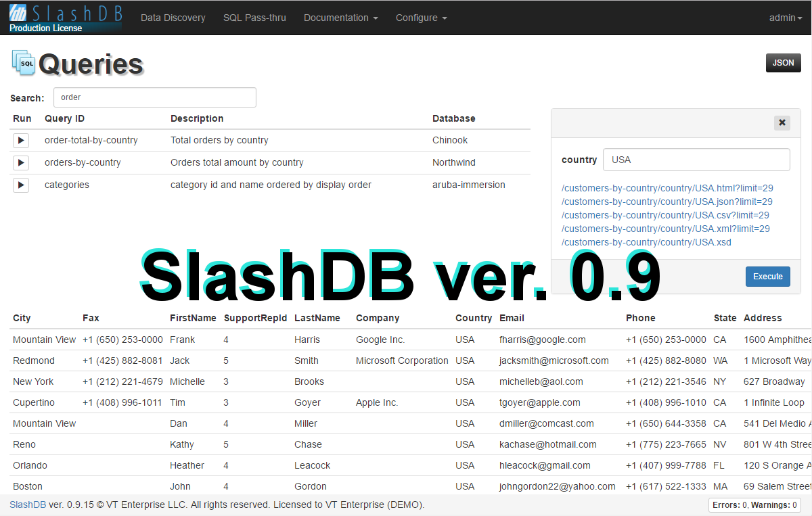
Task: Open the admin user dropdown
Action: coord(785,18)
